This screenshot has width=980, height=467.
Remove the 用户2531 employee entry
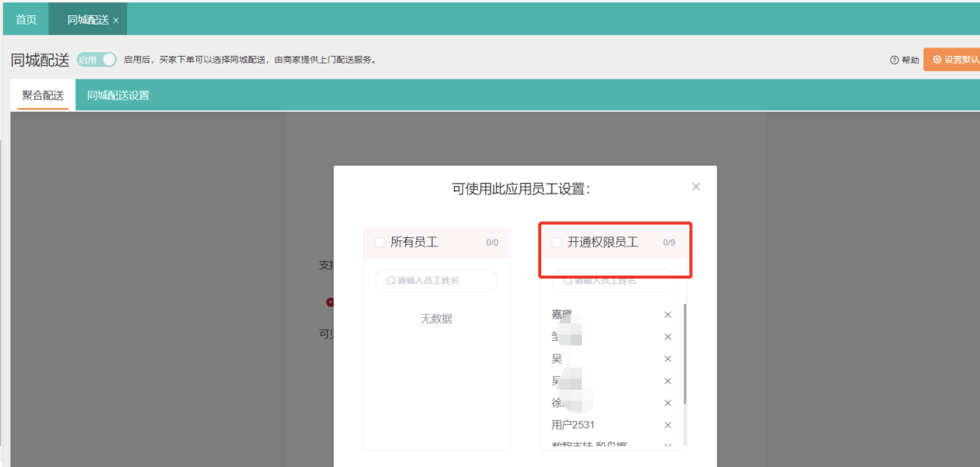(668, 425)
